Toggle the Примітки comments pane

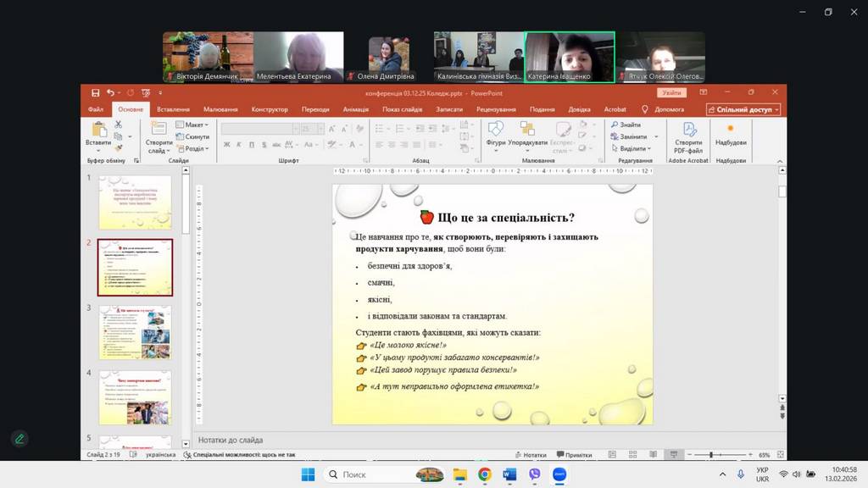click(573, 455)
